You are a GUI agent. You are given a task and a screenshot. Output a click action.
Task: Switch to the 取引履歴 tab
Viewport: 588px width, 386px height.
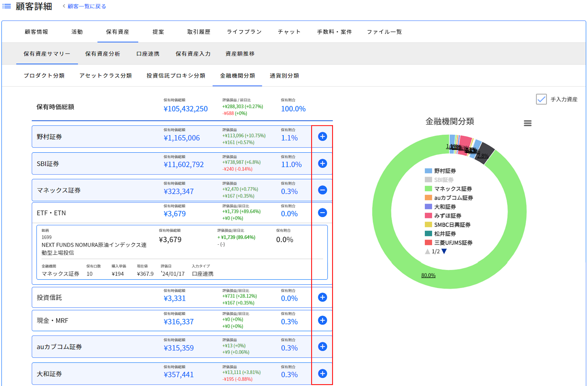[199, 32]
